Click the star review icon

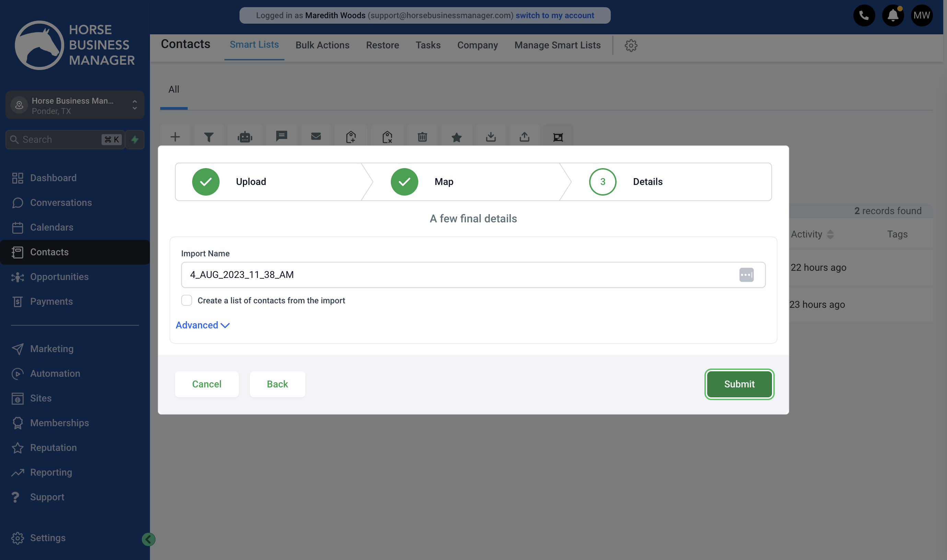click(x=457, y=137)
